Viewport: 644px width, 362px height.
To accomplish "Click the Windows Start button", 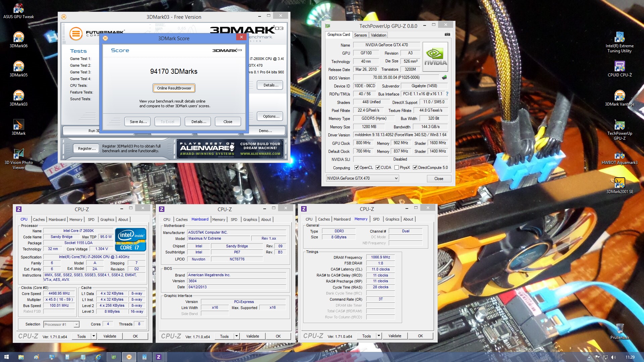I will (6, 357).
